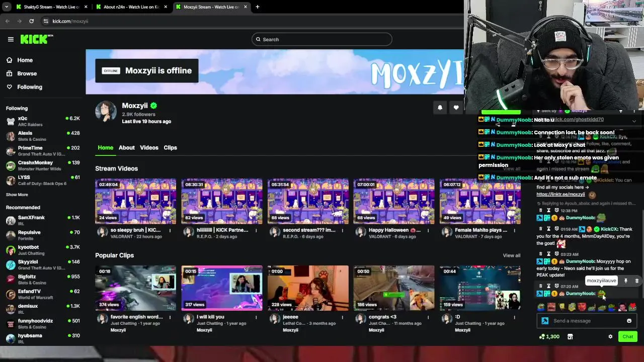Open 'so sleepy bruh' stream video thumbnail
644x362 pixels.
pyautogui.click(x=136, y=201)
